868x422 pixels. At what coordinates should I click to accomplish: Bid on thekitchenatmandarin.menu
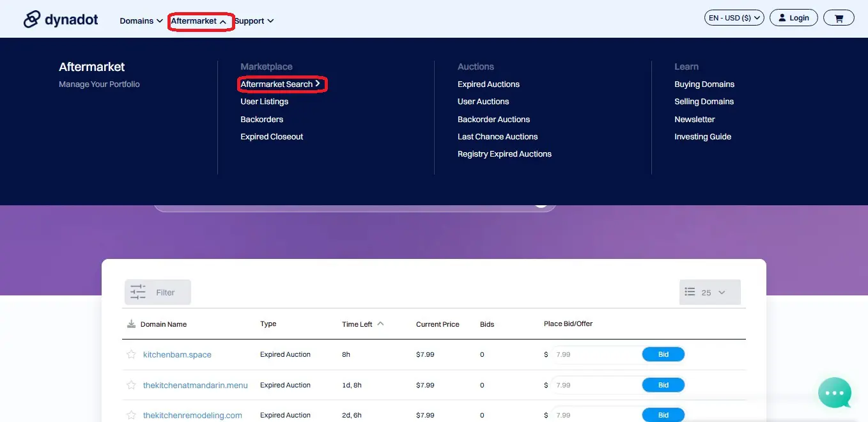tap(663, 385)
